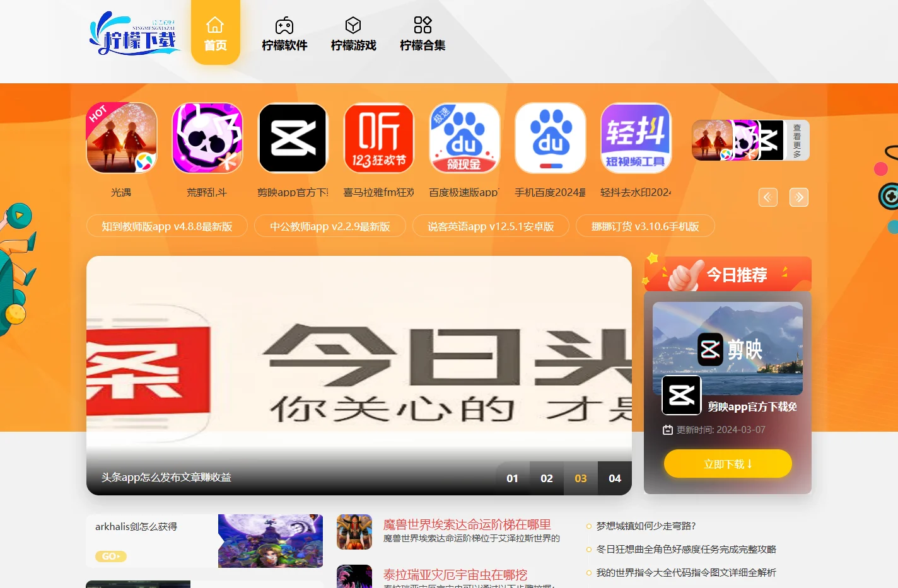Open the 光遇 game icon
Screen dimensions: 898x588
tap(122, 138)
